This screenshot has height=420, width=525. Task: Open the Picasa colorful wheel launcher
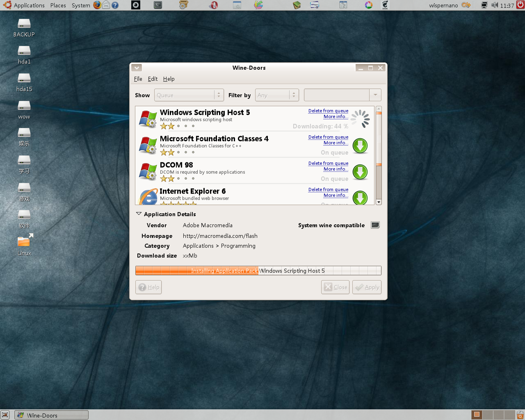click(369, 5)
